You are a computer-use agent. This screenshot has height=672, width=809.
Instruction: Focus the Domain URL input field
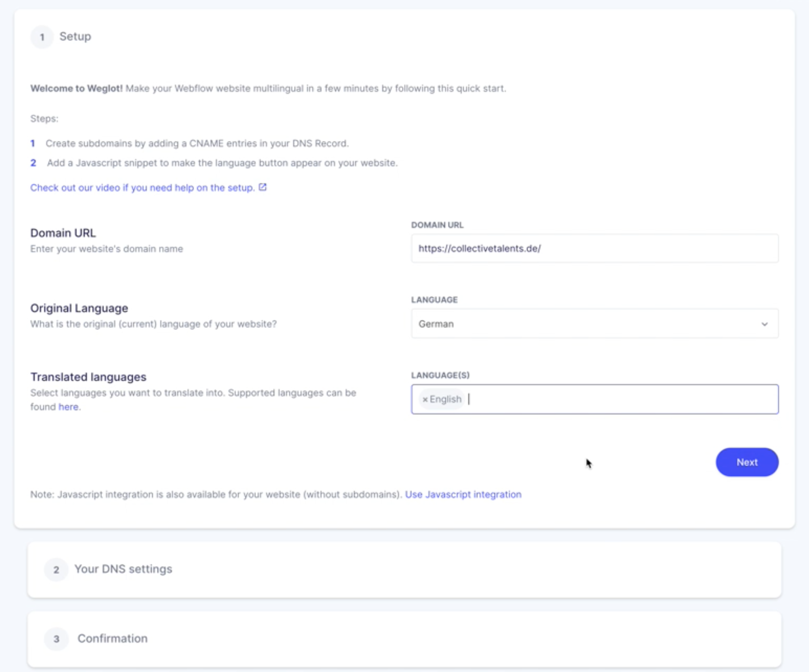tap(595, 248)
